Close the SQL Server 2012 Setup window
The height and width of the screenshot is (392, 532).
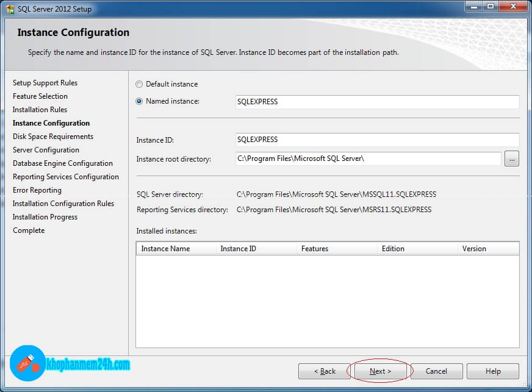click(511, 6)
